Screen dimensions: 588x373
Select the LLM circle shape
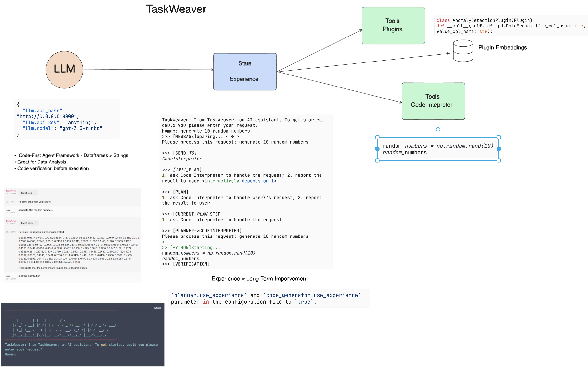pyautogui.click(x=64, y=70)
